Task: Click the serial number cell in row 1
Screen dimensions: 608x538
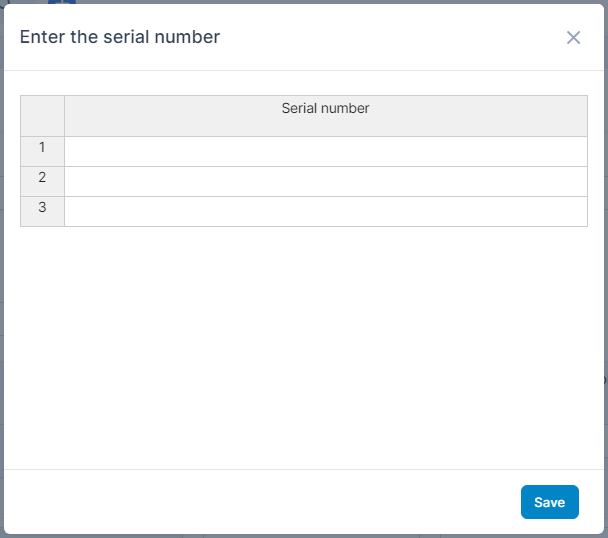Action: coord(325,151)
